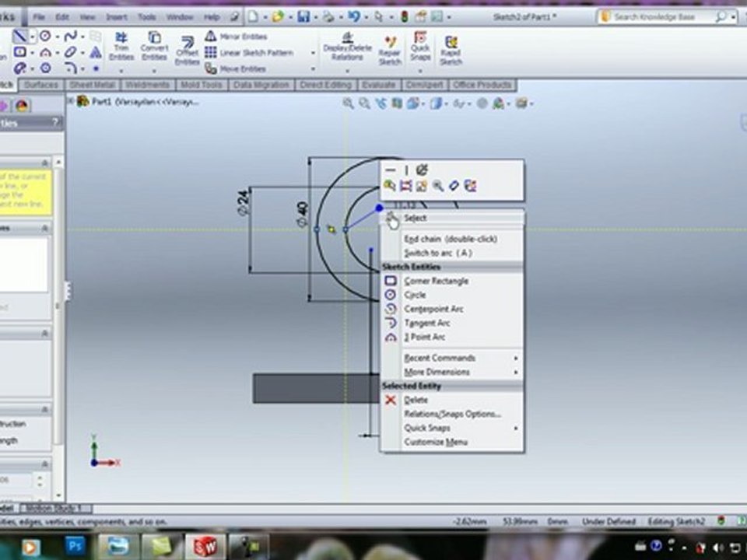
Task: Click the Open file icon
Action: coord(277,17)
